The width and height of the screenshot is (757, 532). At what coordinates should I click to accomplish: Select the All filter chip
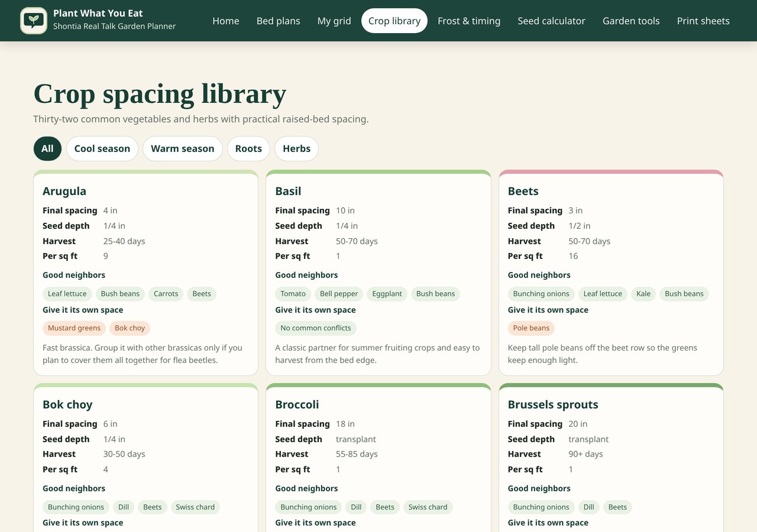47,148
